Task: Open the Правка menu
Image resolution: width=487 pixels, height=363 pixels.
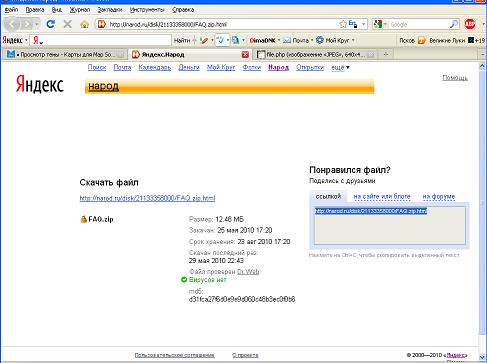Action: (35, 10)
